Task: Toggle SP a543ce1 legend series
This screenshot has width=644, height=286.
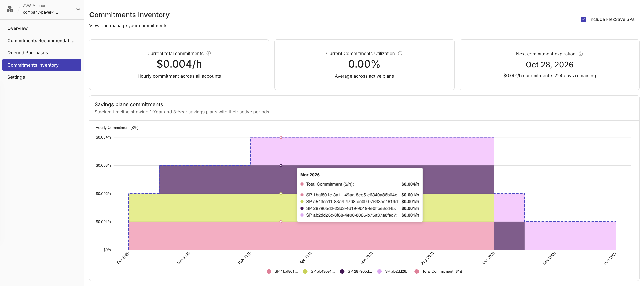Action: tap(322, 271)
